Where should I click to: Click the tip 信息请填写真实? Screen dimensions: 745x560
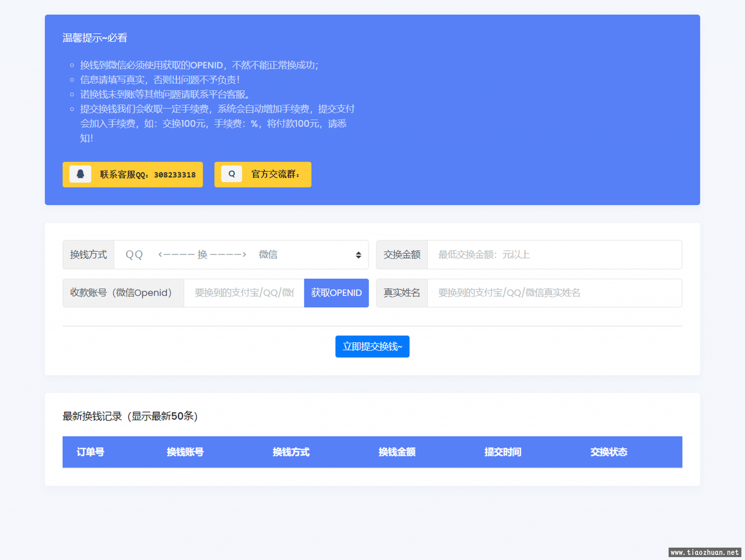pos(160,80)
